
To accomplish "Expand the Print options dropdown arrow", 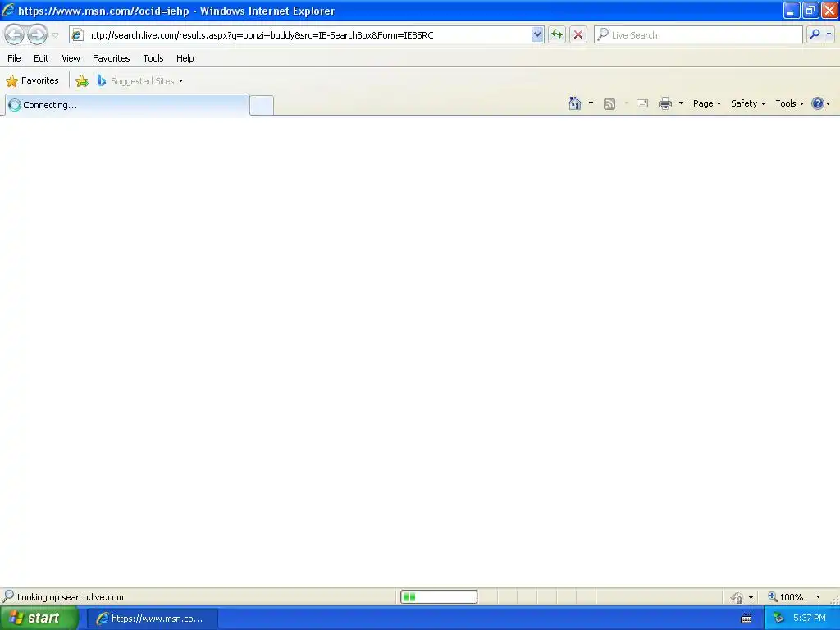I will [x=681, y=103].
